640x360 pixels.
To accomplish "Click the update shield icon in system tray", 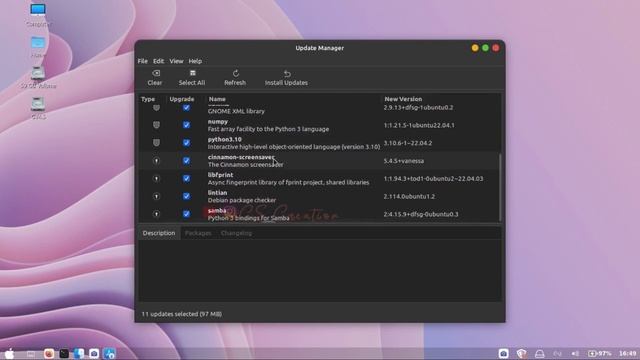I will (521, 353).
